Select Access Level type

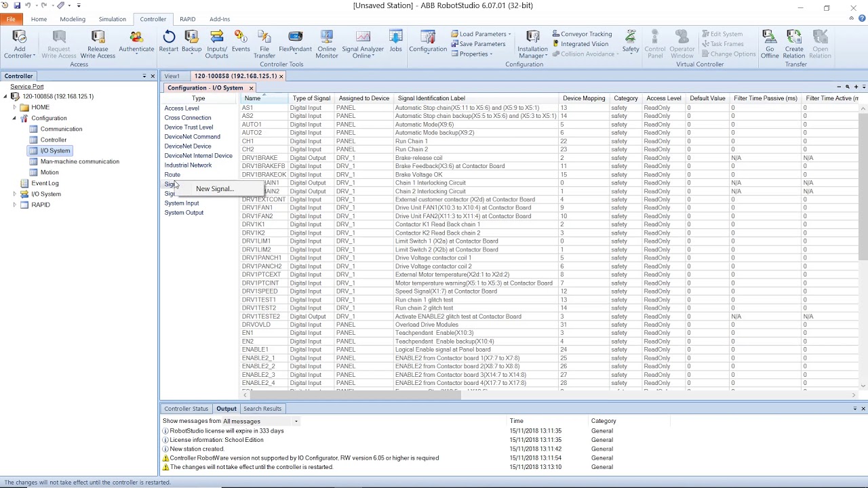[x=182, y=108]
